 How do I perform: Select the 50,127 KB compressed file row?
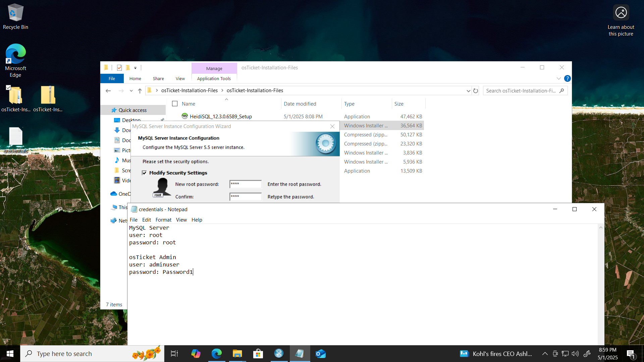pos(382,134)
